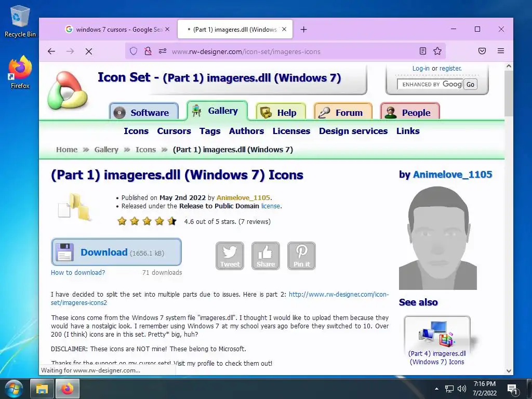The width and height of the screenshot is (532, 399).
Task: Open the Pocket save icon
Action: click(x=482, y=51)
